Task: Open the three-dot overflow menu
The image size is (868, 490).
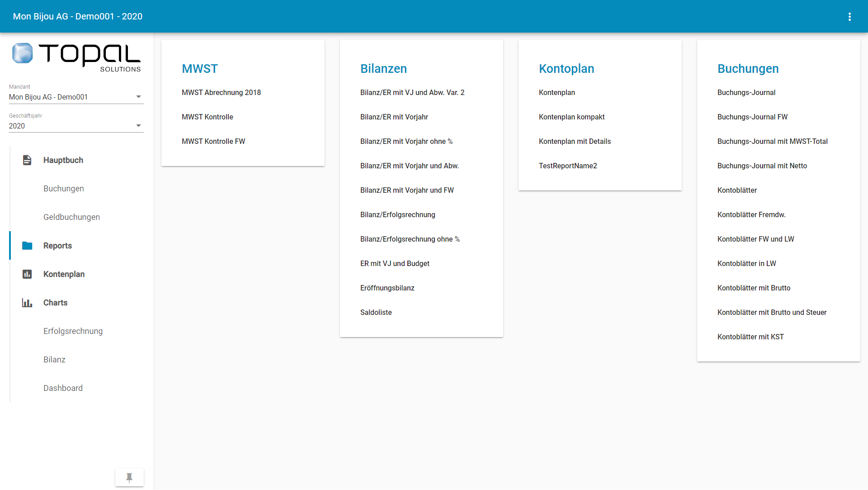Action: pos(849,17)
